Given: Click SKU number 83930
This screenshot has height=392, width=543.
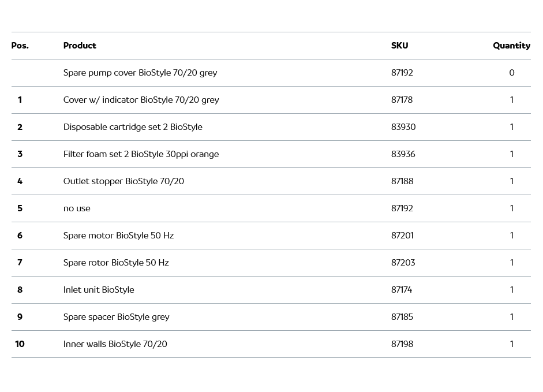Looking at the screenshot, I should 403,127.
